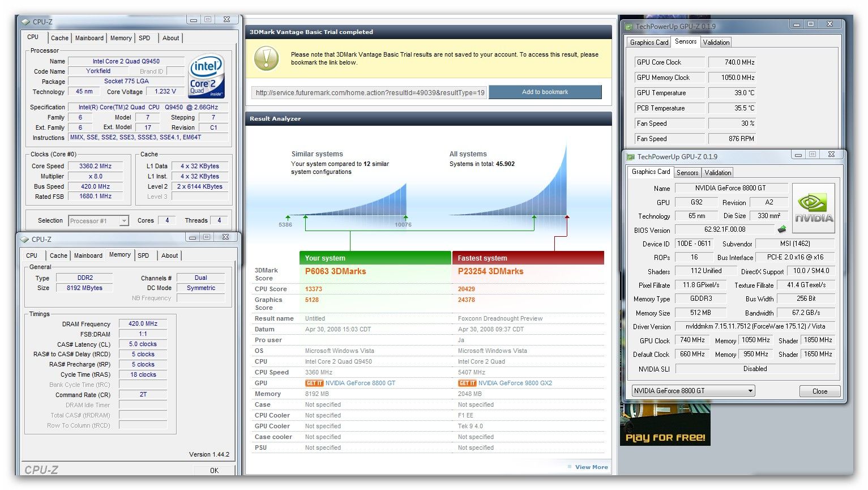Click the BIOS save chip icon

pyautogui.click(x=782, y=229)
